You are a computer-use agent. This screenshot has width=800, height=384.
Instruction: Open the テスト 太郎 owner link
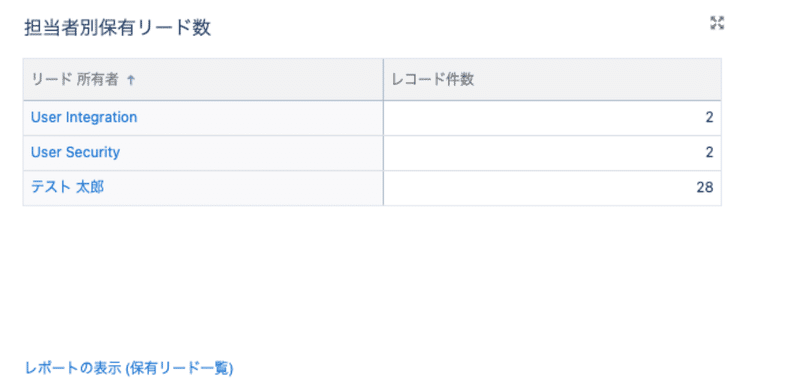tap(67, 187)
